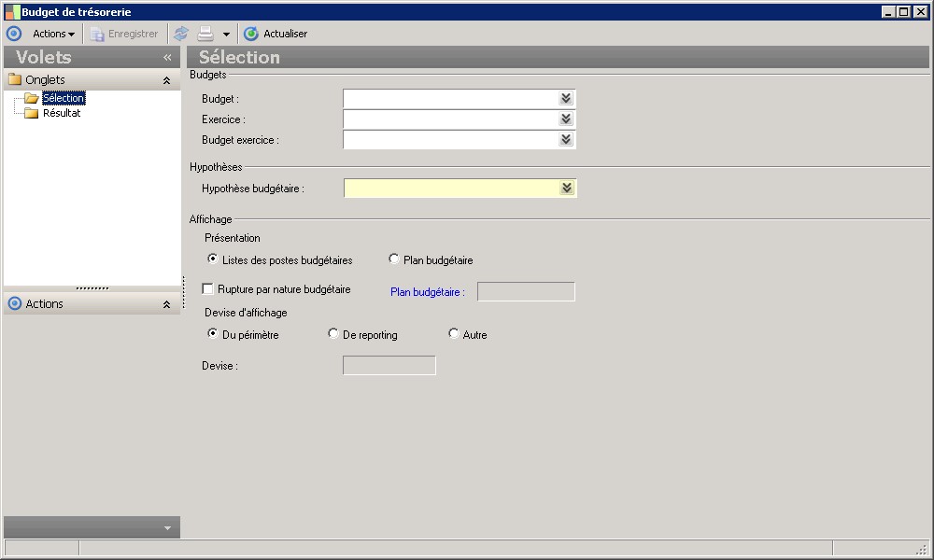Click the Onglets folder icon
Viewport: 934px width, 560px height.
click(x=15, y=79)
